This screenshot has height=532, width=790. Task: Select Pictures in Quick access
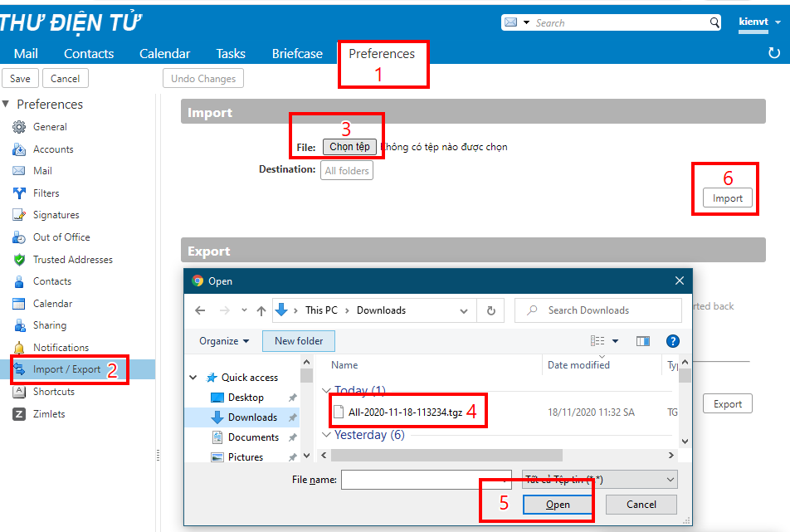point(246,457)
